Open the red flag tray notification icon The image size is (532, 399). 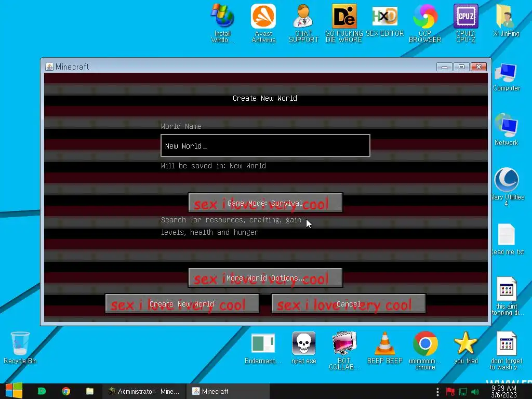[x=450, y=392]
